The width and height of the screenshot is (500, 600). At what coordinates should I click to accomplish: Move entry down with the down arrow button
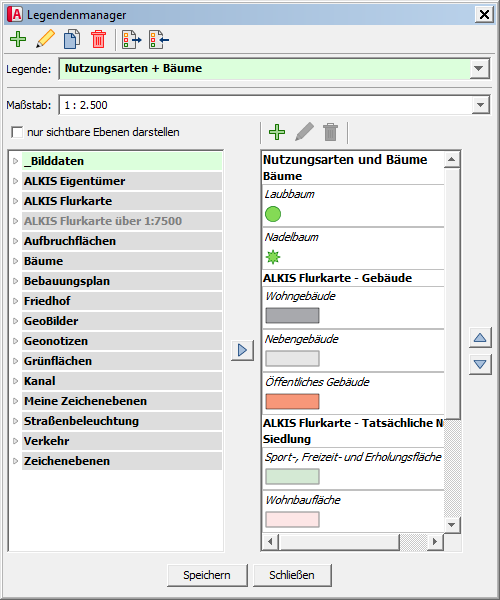pos(480,364)
